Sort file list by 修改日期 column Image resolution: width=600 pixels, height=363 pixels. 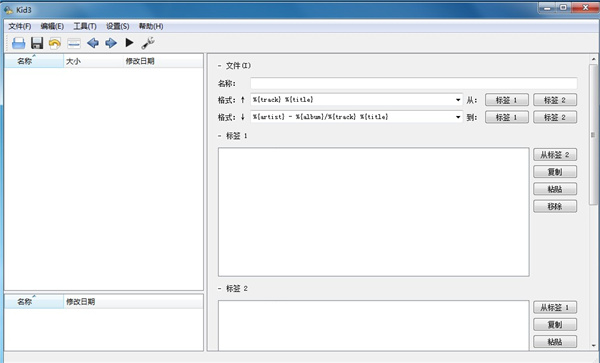[x=163, y=61]
